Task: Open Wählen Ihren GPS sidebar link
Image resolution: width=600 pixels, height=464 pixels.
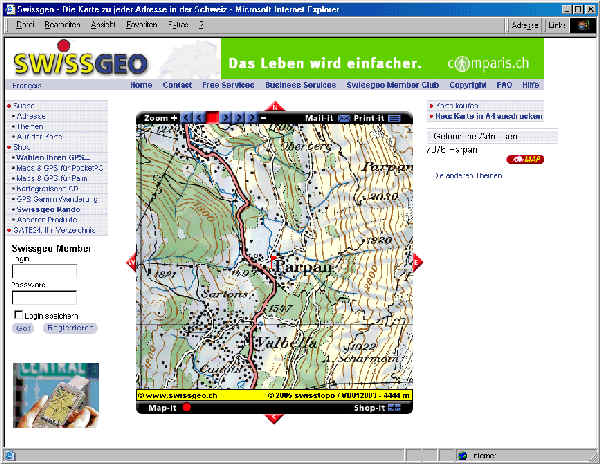Action: pyautogui.click(x=53, y=157)
